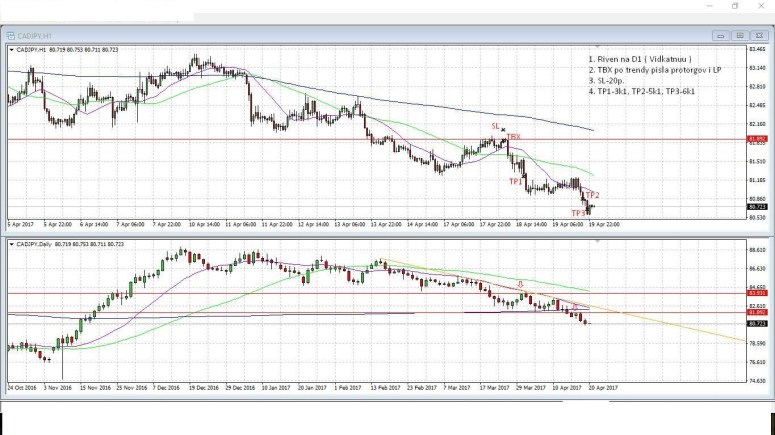Select the TP2 label on H1 chart

tap(592, 194)
